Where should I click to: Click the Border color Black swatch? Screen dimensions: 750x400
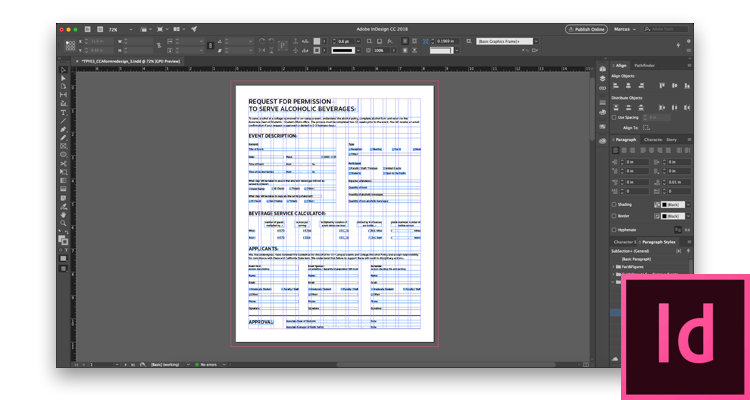pos(672,215)
